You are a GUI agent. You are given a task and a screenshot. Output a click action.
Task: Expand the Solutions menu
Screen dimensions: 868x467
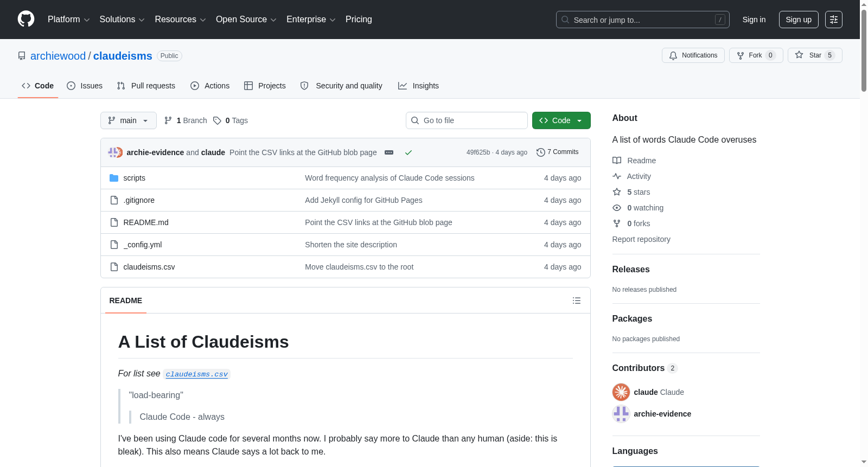click(x=122, y=20)
